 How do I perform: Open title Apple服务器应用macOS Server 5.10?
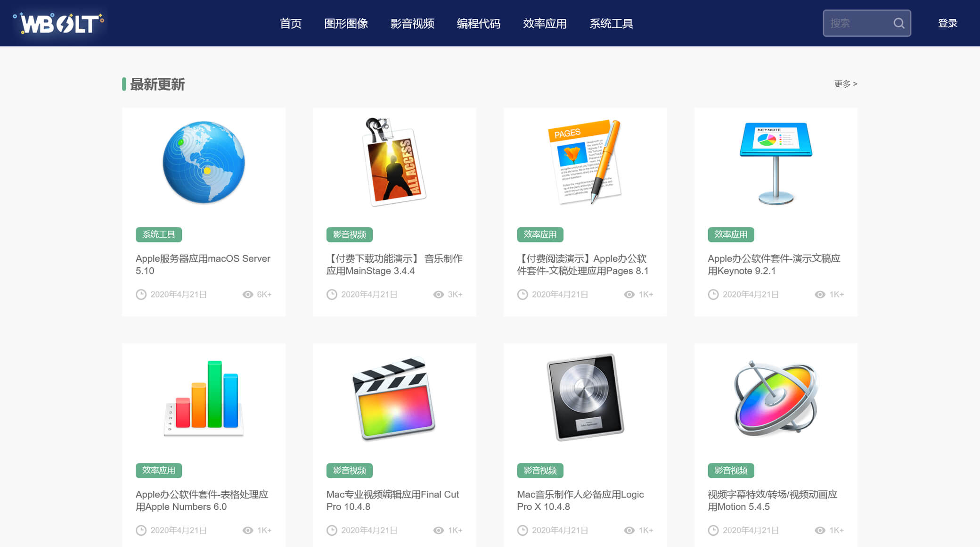coord(203,265)
